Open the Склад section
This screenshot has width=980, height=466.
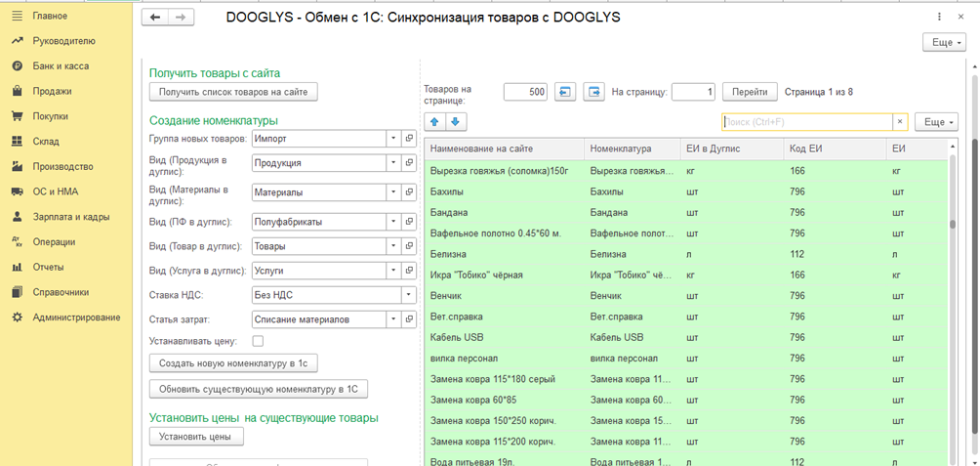click(x=46, y=142)
